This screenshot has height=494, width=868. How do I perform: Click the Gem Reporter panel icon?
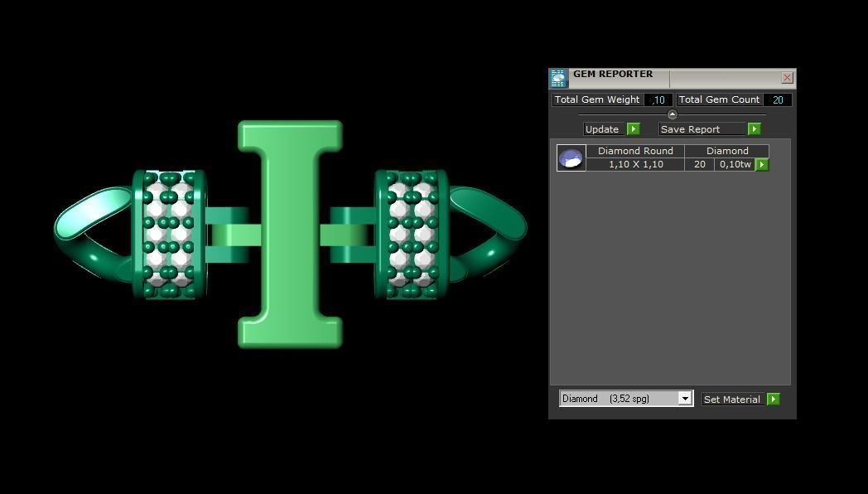(x=558, y=79)
